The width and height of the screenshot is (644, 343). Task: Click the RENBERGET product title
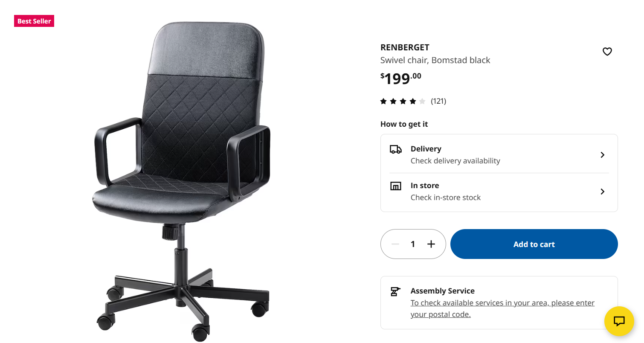[x=405, y=47]
